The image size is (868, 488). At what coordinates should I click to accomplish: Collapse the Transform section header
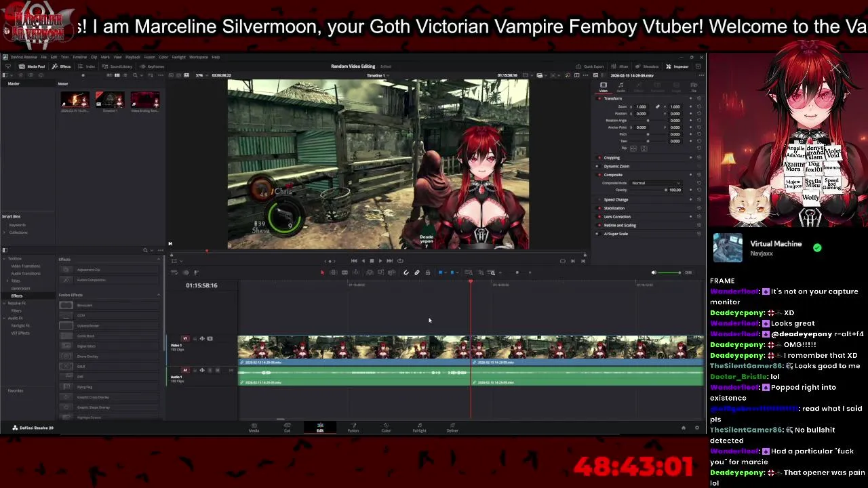(612, 98)
